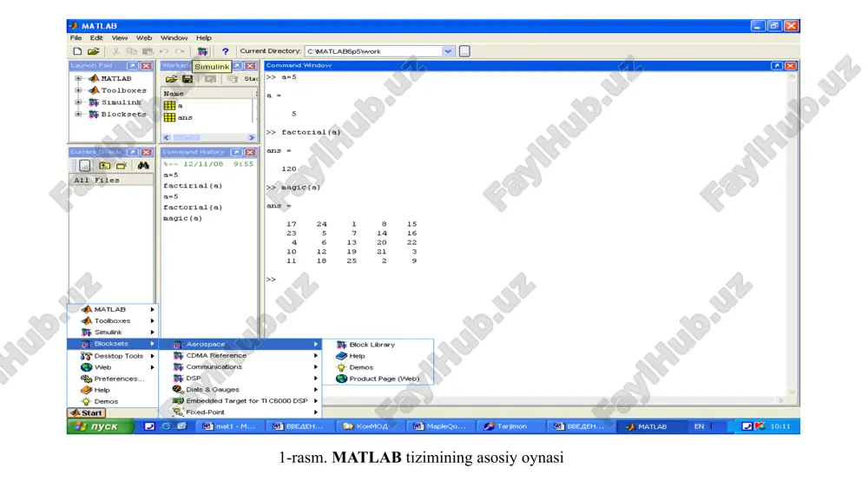Click Windows пуск start button

pyautogui.click(x=100, y=426)
